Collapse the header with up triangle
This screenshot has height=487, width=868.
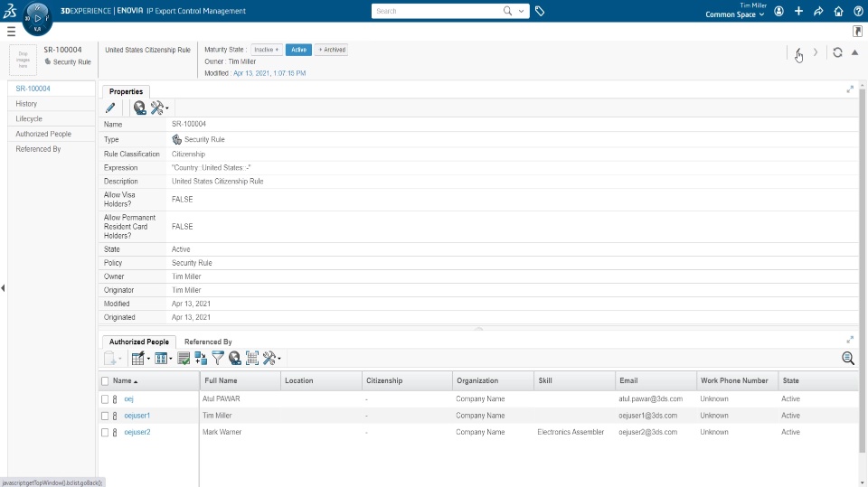854,52
